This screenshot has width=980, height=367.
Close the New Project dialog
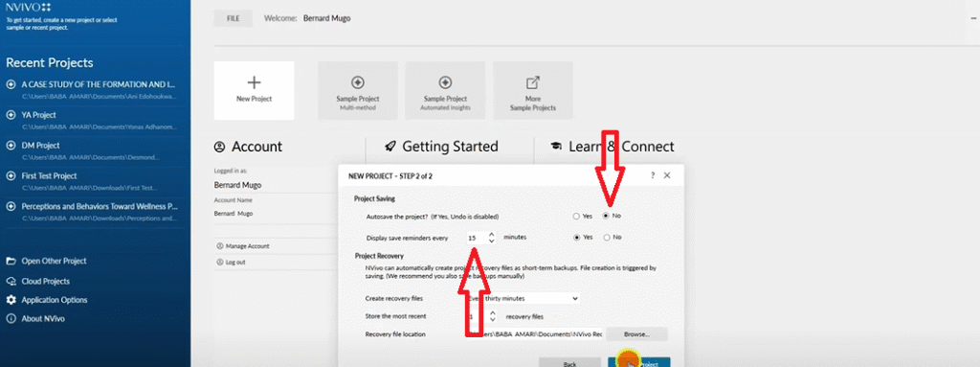(667, 175)
